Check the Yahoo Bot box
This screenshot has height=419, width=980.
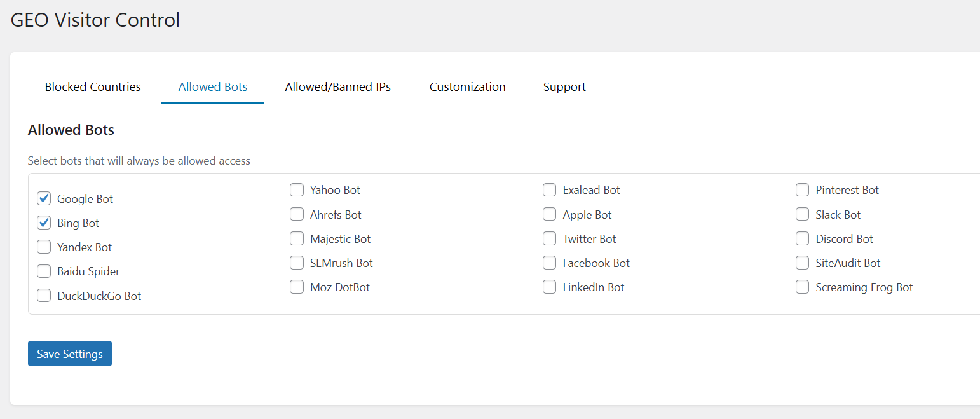click(297, 189)
